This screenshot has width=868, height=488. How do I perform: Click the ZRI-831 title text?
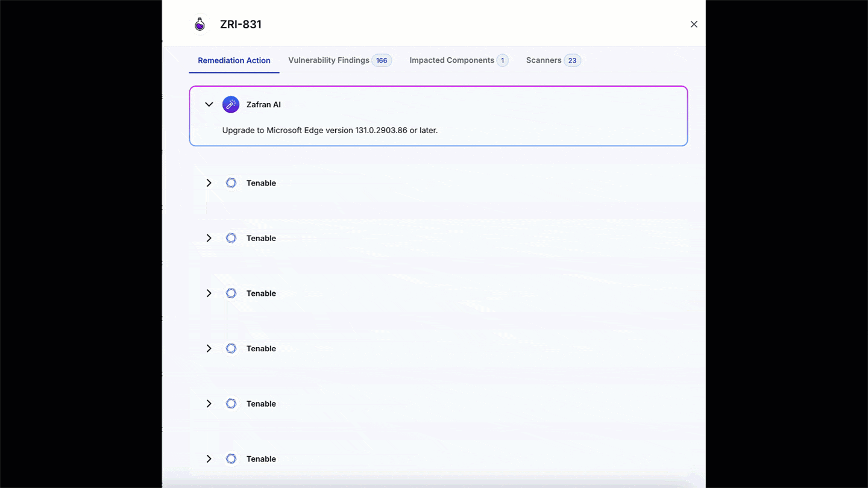241,25
